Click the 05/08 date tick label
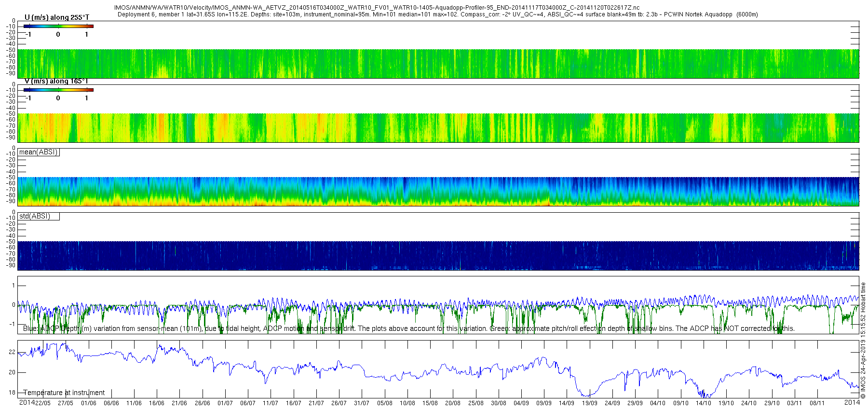Image resolution: width=868 pixels, height=410 pixels. pyautogui.click(x=384, y=403)
